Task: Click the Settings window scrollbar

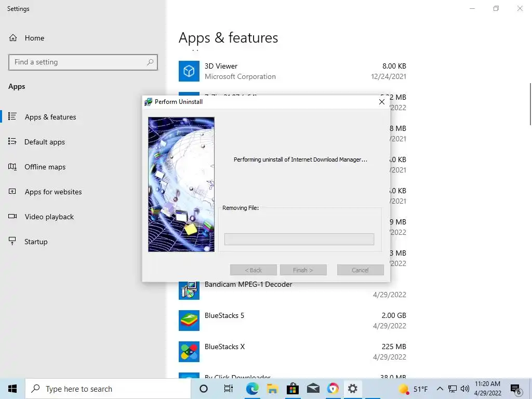Action: click(530, 104)
